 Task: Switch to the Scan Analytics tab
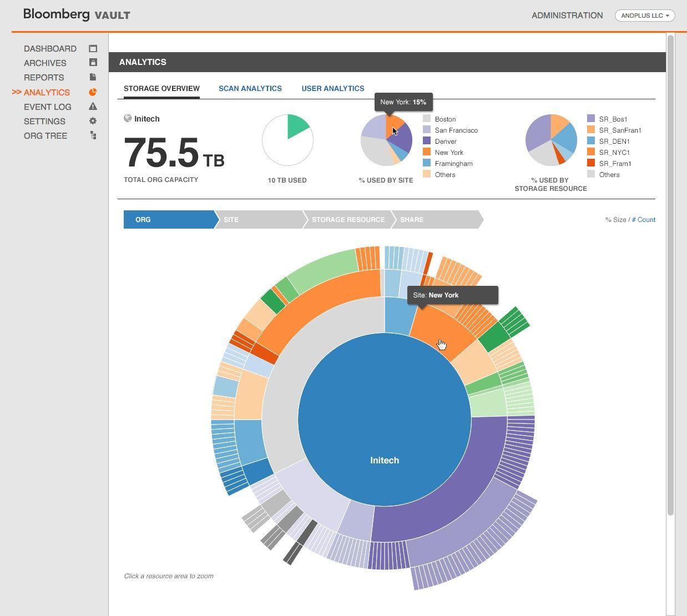point(250,88)
